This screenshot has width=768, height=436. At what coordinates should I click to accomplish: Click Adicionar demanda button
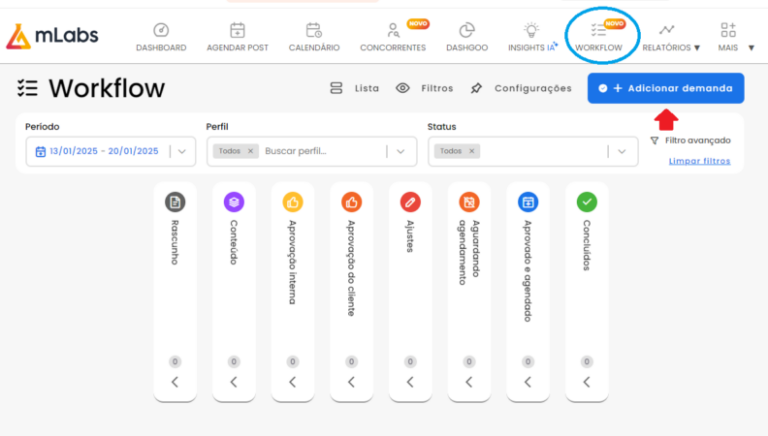click(x=666, y=88)
